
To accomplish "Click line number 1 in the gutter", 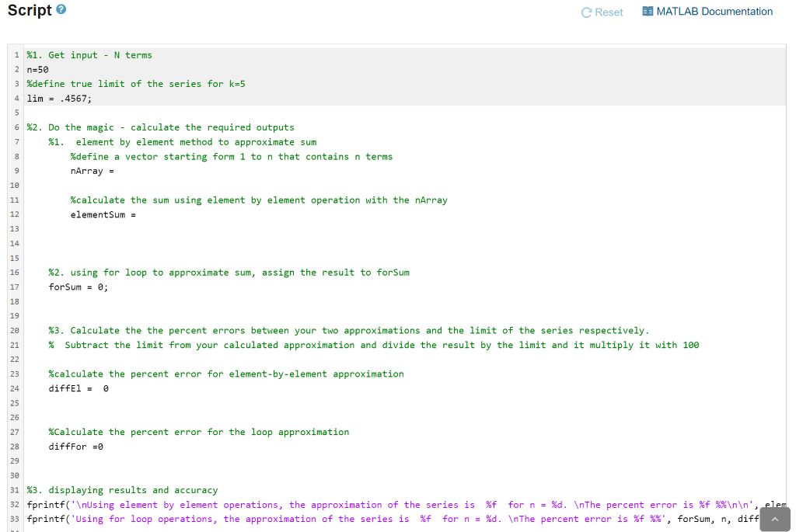I will tap(16, 54).
